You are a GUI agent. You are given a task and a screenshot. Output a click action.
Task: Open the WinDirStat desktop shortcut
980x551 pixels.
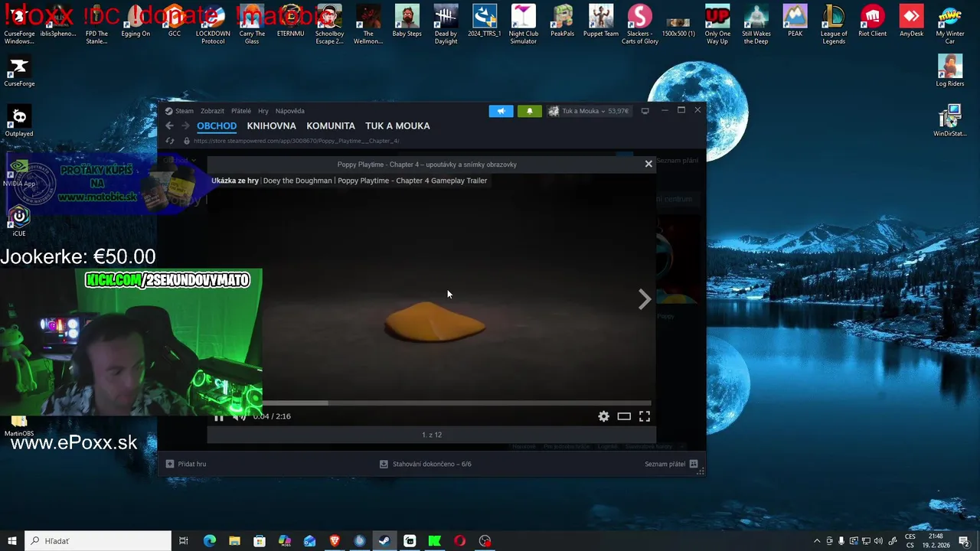click(x=950, y=121)
